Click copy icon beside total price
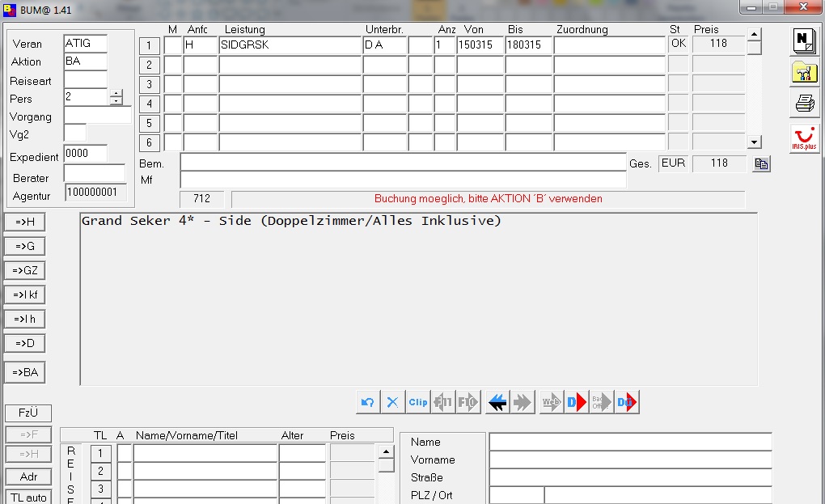This screenshot has width=825, height=504. click(x=760, y=164)
